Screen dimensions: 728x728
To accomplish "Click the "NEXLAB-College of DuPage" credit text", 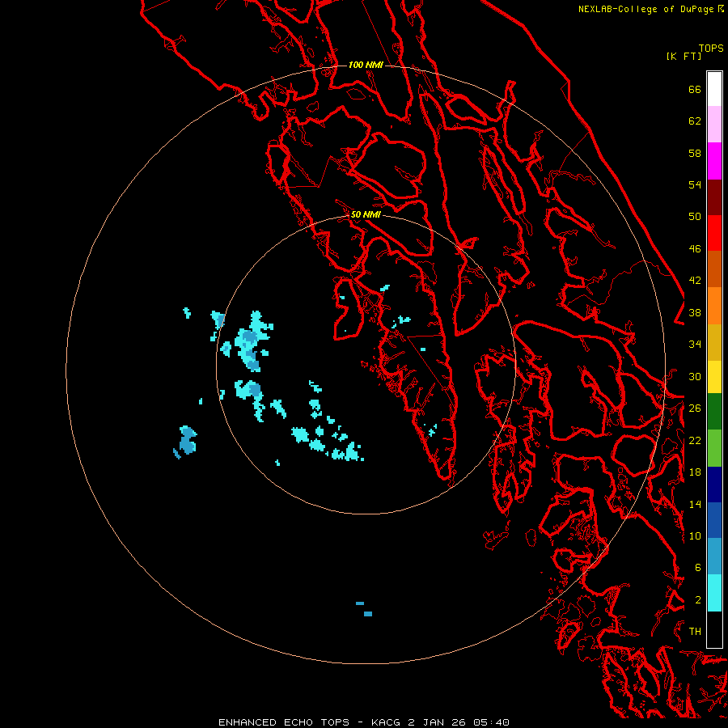I will [x=645, y=9].
